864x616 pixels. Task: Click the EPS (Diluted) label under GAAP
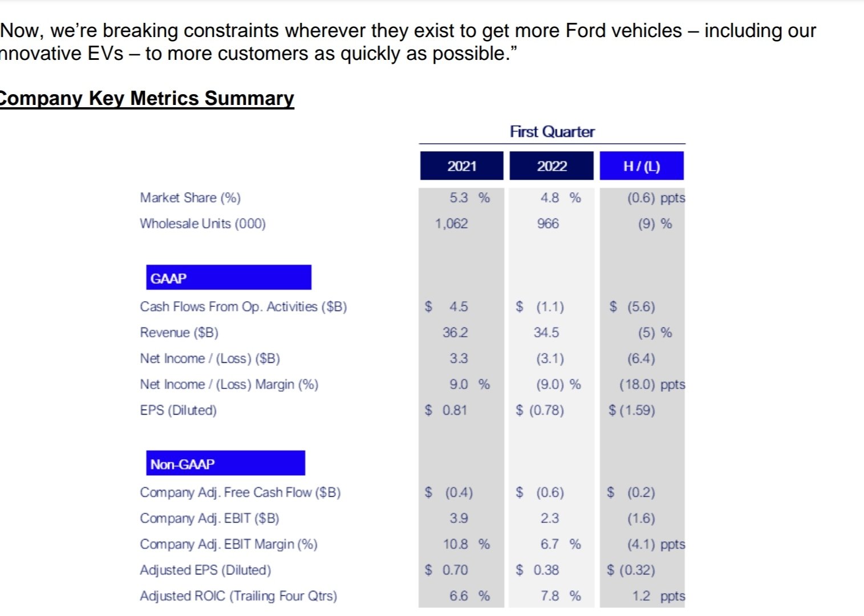[x=178, y=410]
